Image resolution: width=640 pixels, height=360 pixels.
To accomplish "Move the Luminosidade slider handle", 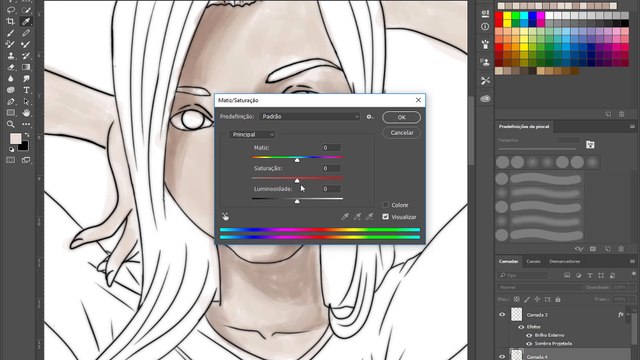I will (297, 201).
